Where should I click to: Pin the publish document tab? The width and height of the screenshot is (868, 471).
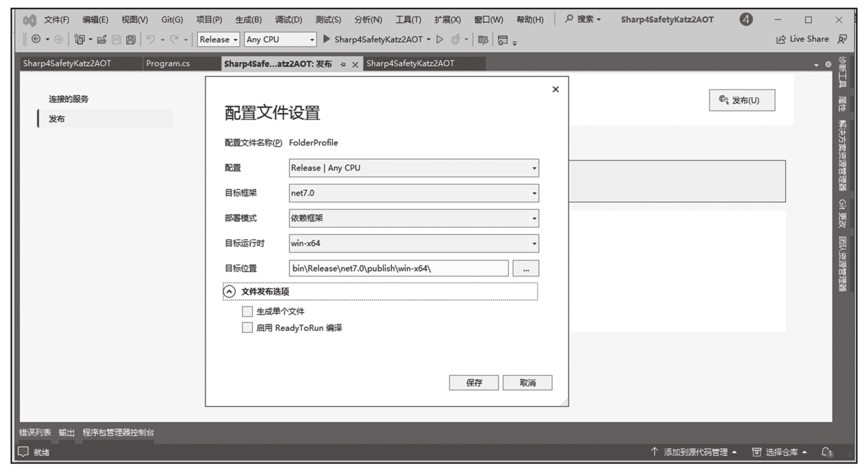[343, 64]
